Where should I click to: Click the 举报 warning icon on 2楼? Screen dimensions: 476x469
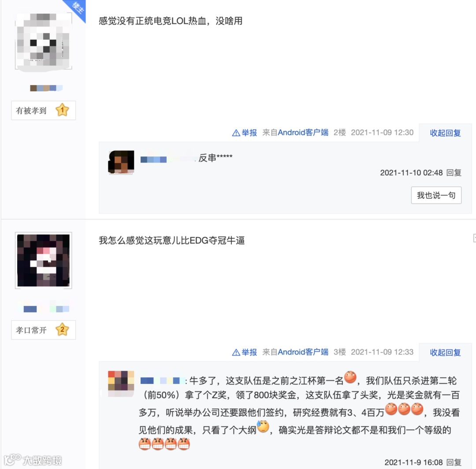(236, 133)
